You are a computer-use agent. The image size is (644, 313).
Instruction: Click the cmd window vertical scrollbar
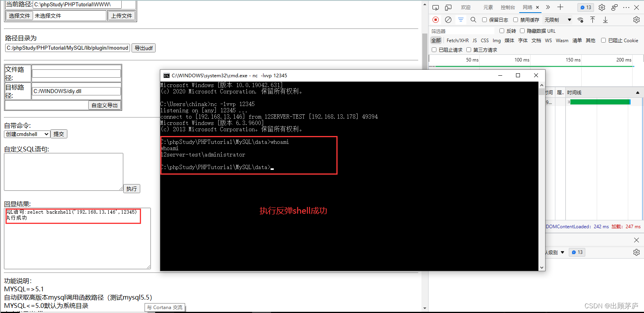542,176
